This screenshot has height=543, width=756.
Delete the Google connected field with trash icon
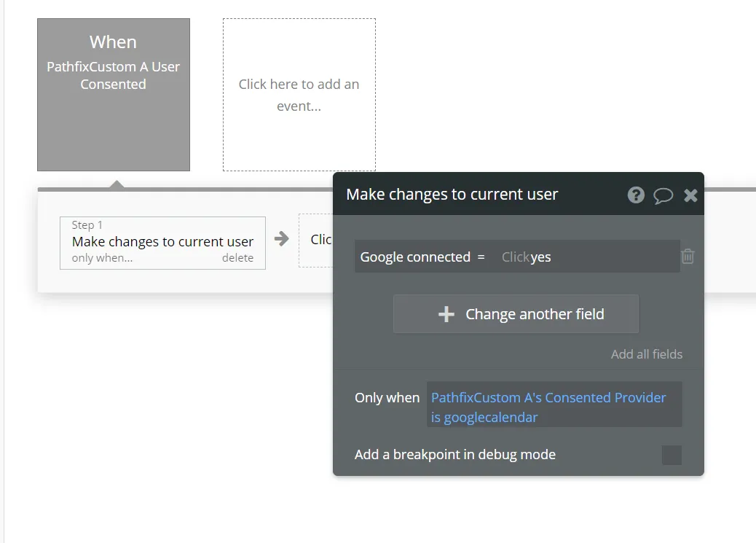click(688, 256)
